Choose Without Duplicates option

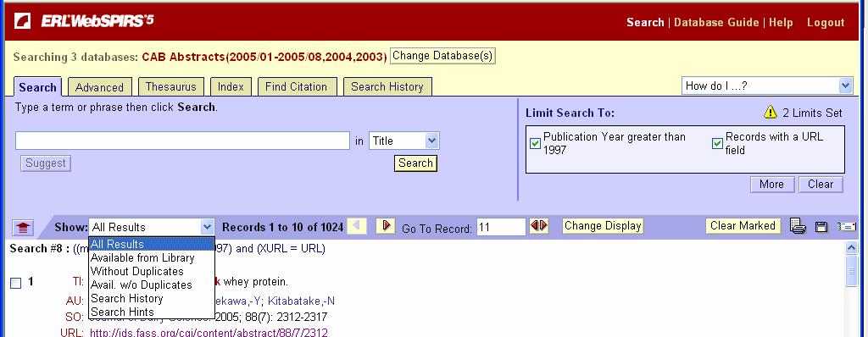pos(151,272)
